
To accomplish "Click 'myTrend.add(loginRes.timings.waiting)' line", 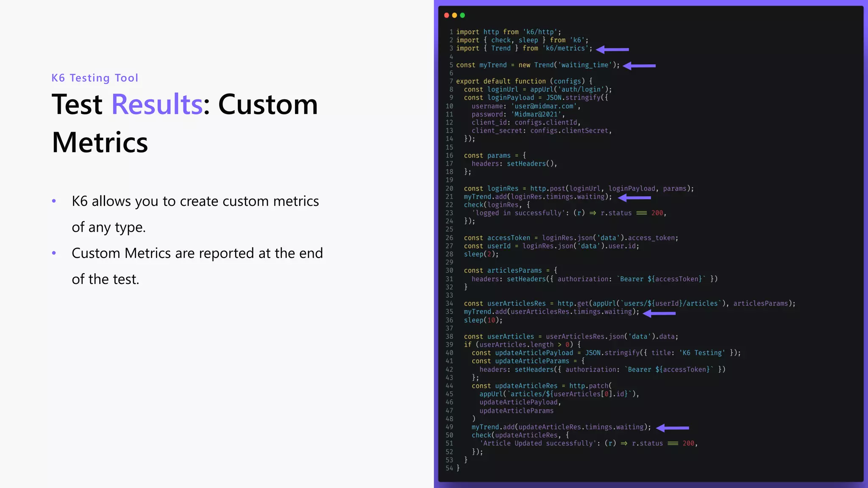I will (x=538, y=197).
